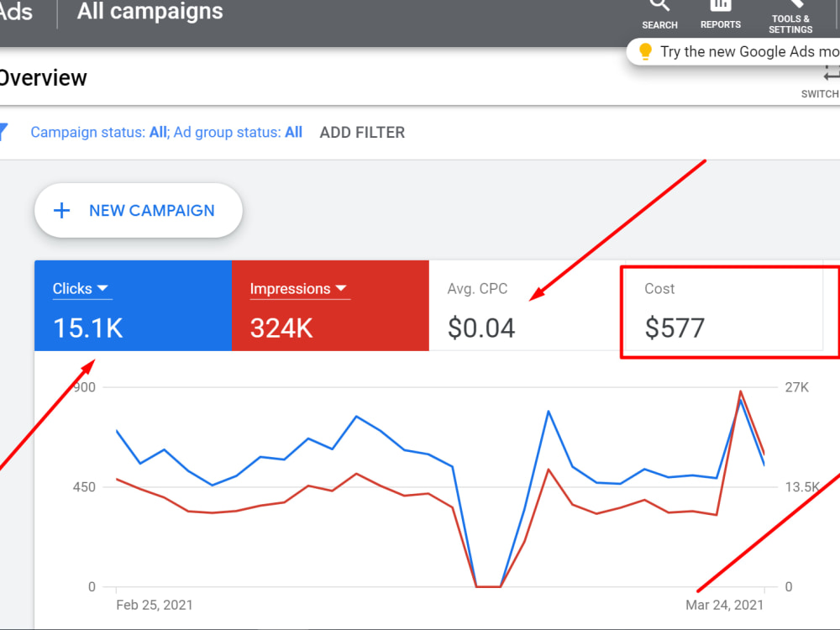The image size is (840, 630).
Task: Select the red Impressions scorecard
Action: click(x=330, y=306)
